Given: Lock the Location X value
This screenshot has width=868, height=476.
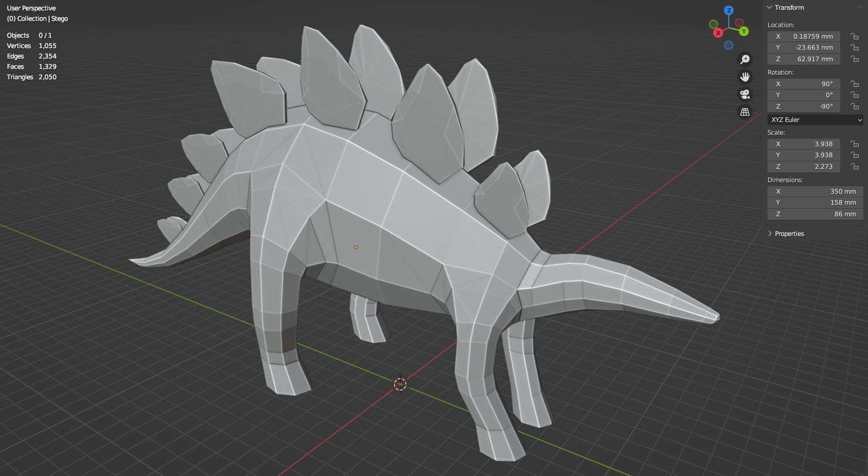Looking at the screenshot, I should coord(855,36).
